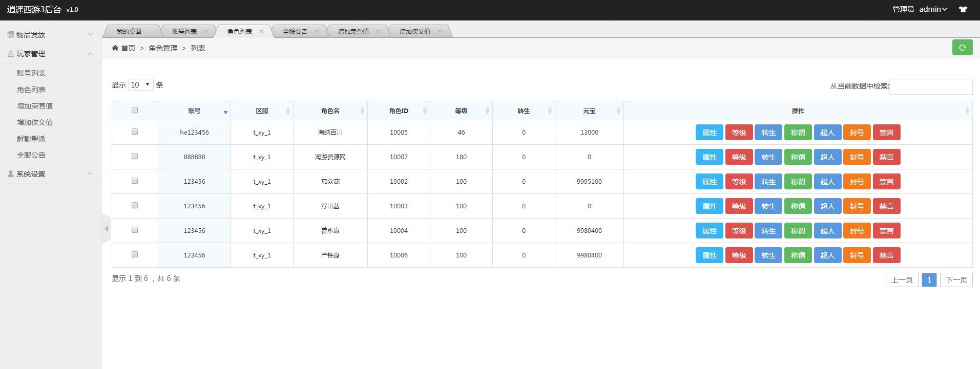Collapse sidebar using the left arrow handle
The width and height of the screenshot is (980, 369).
click(107, 229)
